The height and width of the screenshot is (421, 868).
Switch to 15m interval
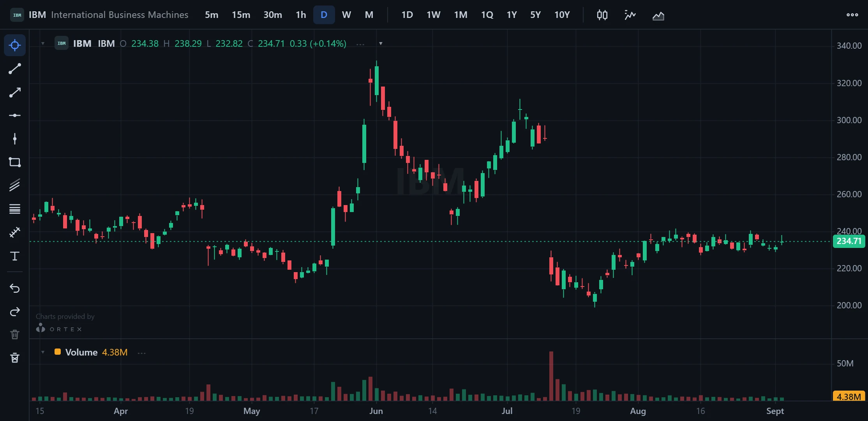pyautogui.click(x=241, y=15)
